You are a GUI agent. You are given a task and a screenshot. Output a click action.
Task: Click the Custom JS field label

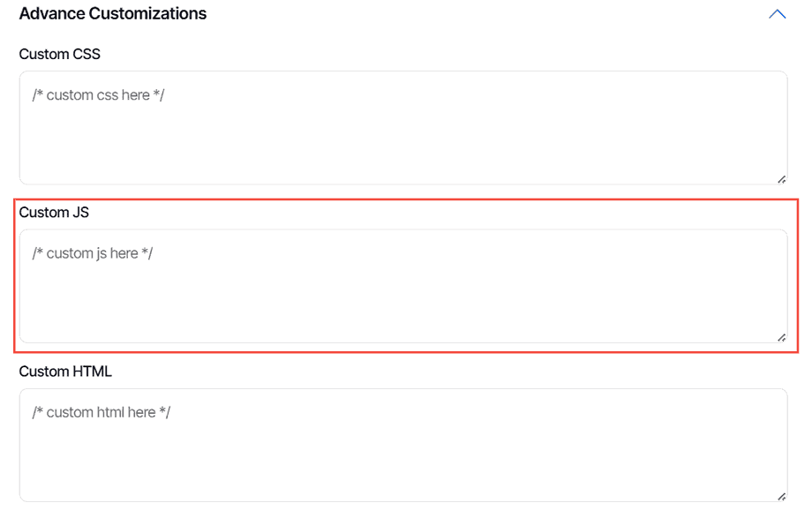click(x=54, y=213)
